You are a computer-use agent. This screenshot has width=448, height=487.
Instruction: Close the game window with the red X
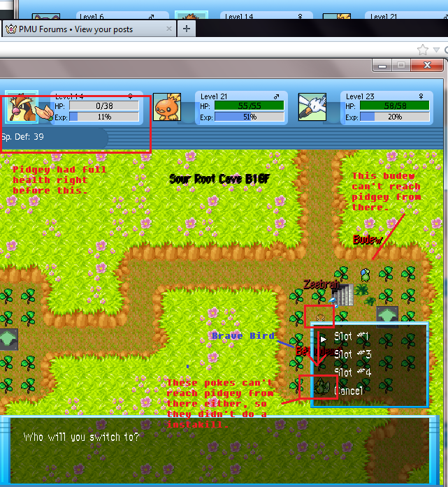pos(427,65)
